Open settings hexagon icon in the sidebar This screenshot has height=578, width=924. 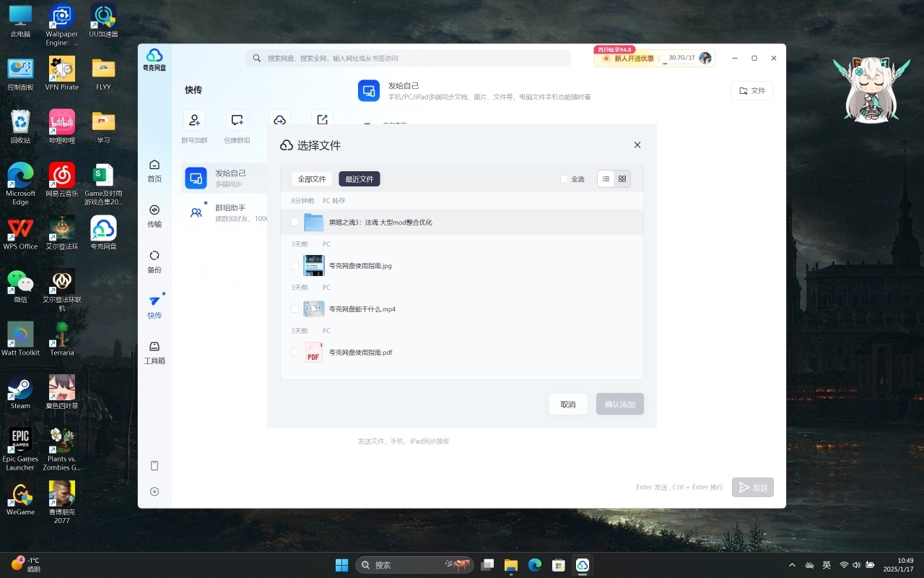(154, 491)
